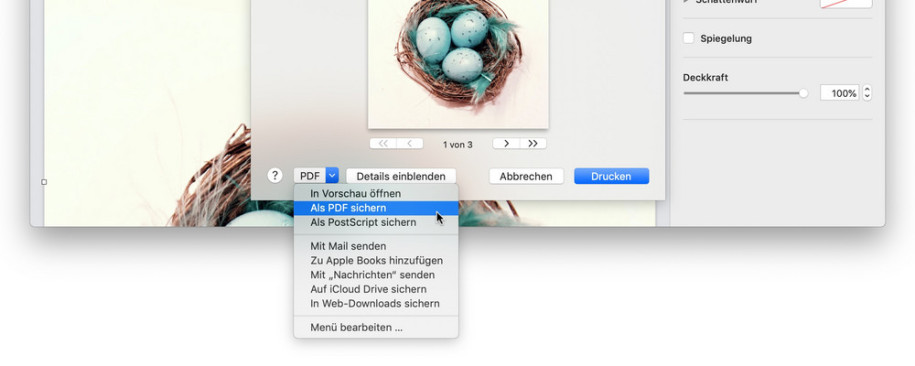Choose Mit „Nachrichten“ senden

(x=376, y=275)
